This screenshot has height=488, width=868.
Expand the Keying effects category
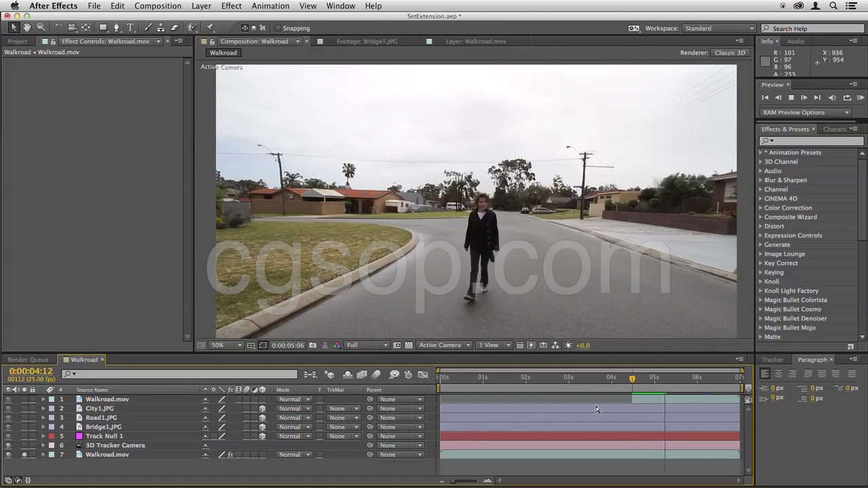760,272
